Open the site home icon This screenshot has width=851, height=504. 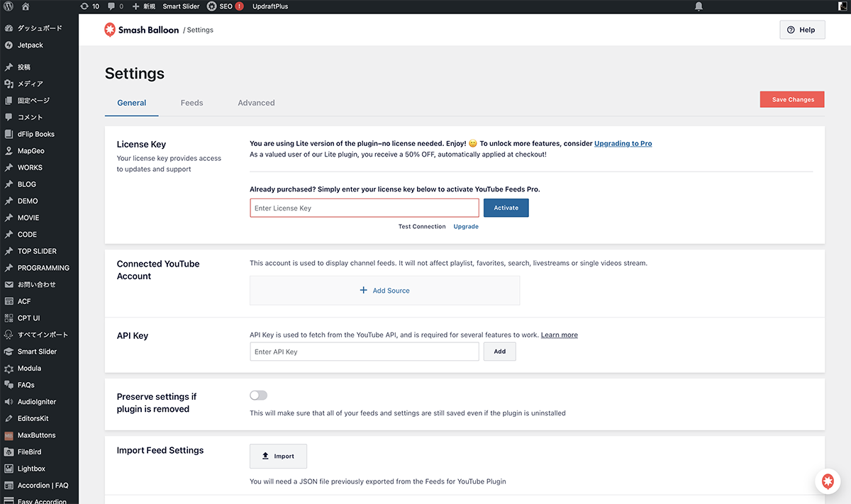coord(26,6)
